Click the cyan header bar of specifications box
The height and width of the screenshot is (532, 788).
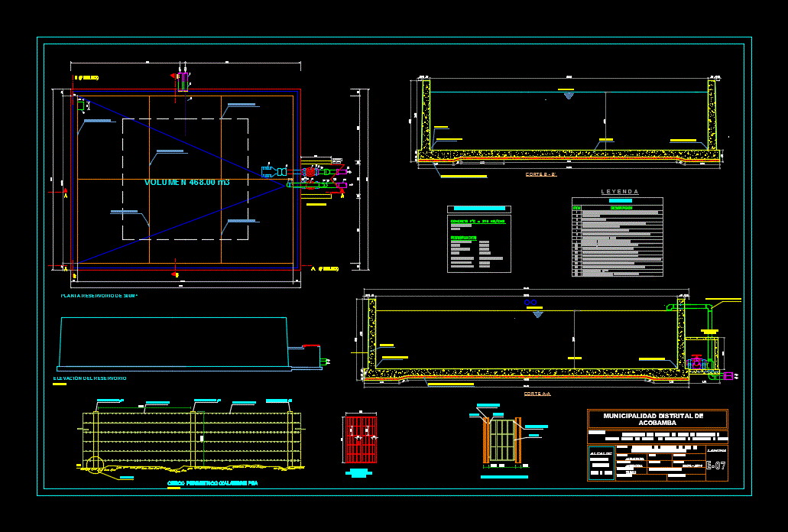pyautogui.click(x=479, y=209)
